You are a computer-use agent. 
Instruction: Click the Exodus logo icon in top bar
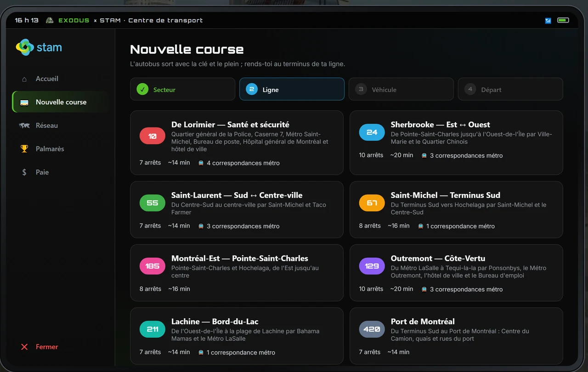pyautogui.click(x=50, y=20)
